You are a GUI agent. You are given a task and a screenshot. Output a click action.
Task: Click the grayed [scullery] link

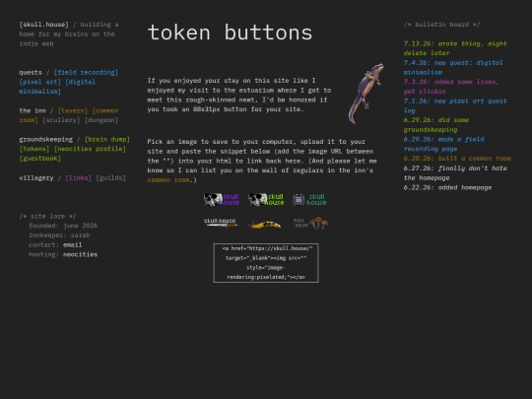coord(61,120)
